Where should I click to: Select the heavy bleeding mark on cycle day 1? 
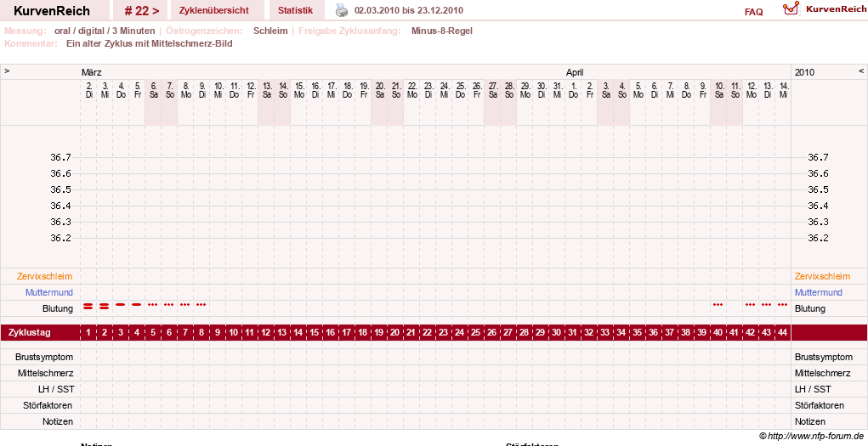coord(88,306)
